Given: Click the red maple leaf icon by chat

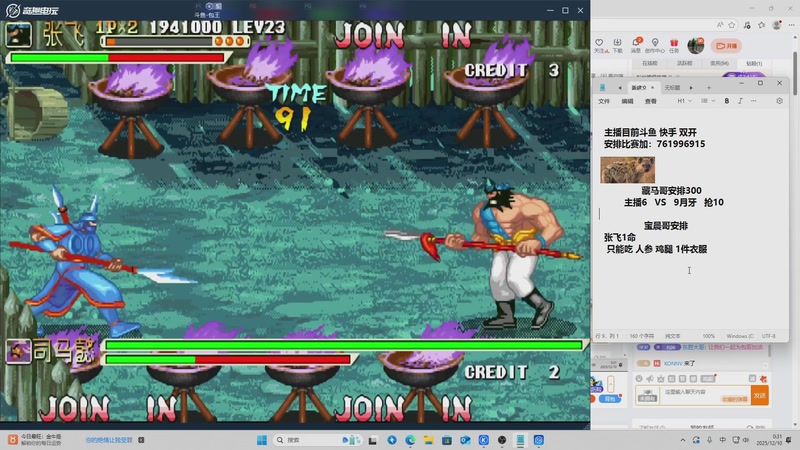Looking at the screenshot, I should click(x=763, y=379).
